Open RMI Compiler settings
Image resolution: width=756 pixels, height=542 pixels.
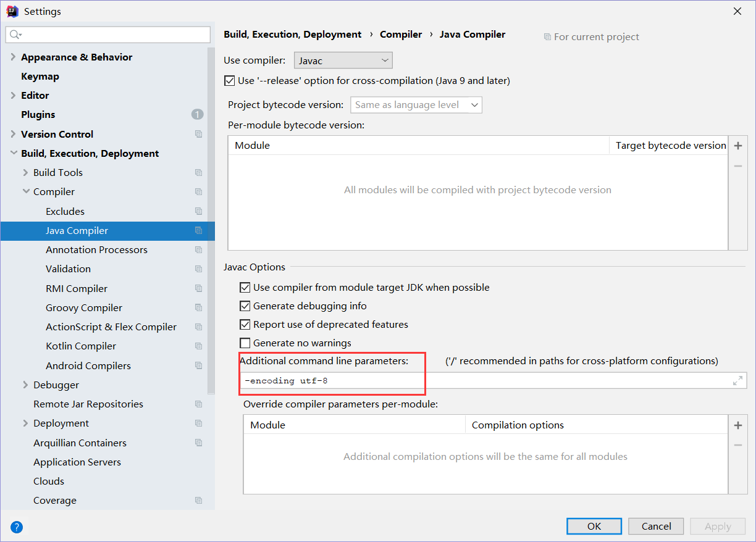pos(77,289)
